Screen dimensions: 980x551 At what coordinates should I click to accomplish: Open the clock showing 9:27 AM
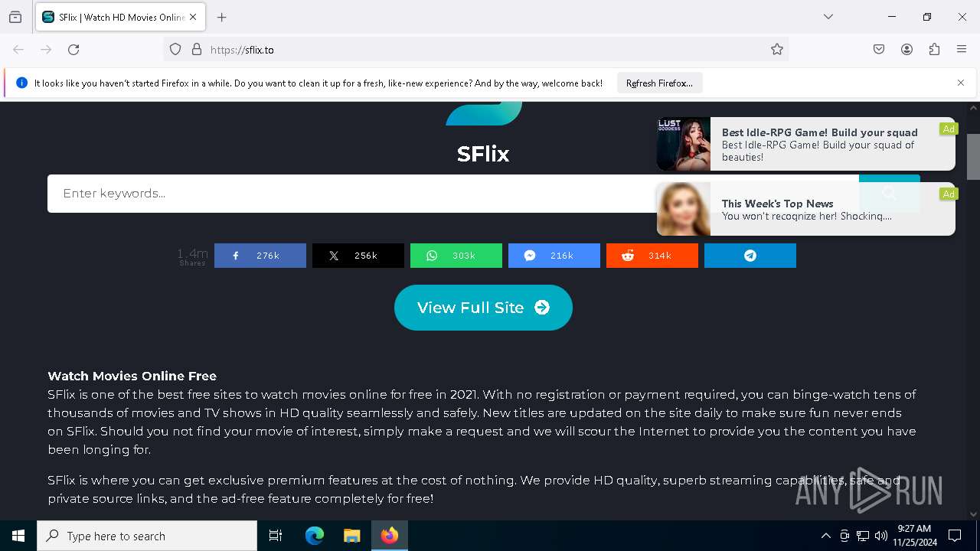(914, 536)
